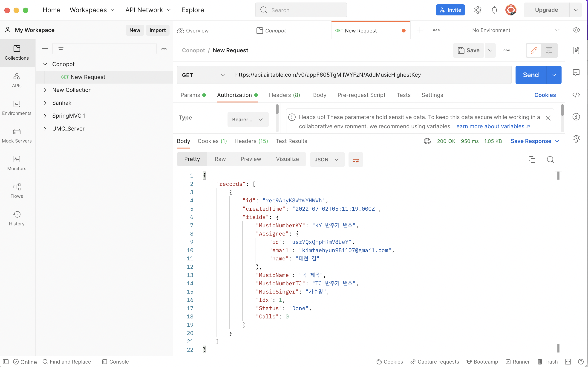Open the Environments sidebar panel

click(x=17, y=108)
